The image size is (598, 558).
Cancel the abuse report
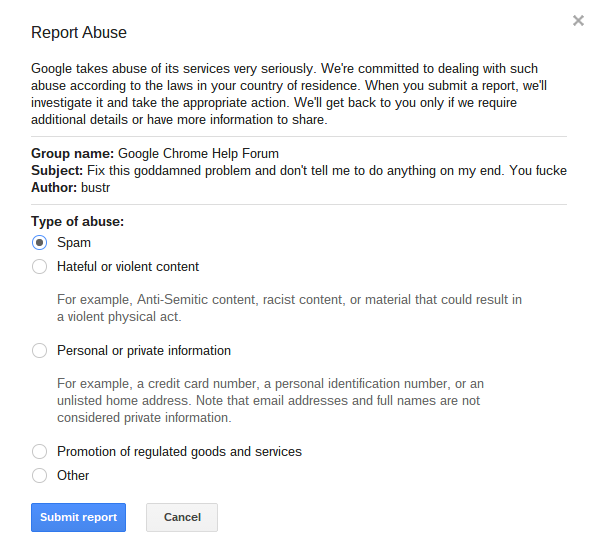[x=182, y=517]
